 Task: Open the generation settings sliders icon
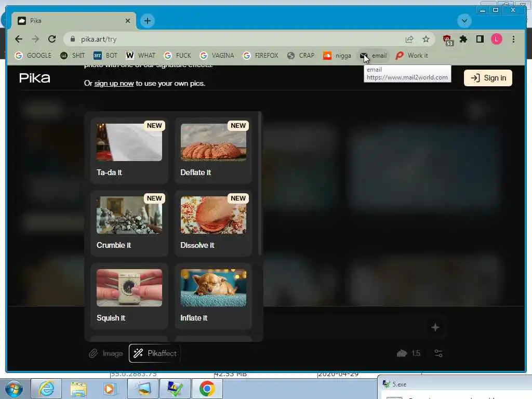pos(438,353)
